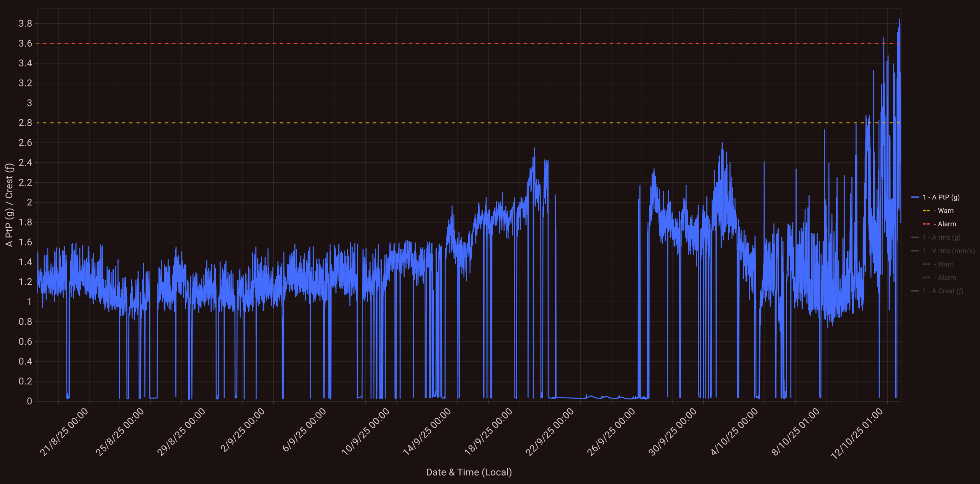Click the 'Date & Time (Local)' axis title
This screenshot has height=484, width=980.
pos(469,472)
